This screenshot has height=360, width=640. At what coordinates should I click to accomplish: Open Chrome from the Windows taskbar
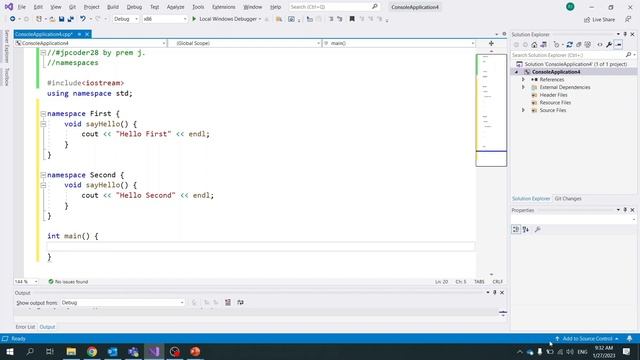click(x=92, y=351)
